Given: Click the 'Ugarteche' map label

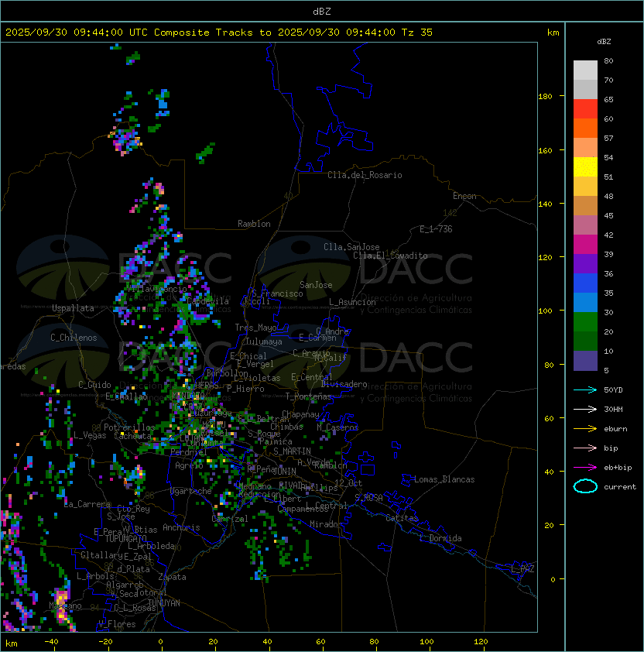Looking at the screenshot, I should pos(191,491).
